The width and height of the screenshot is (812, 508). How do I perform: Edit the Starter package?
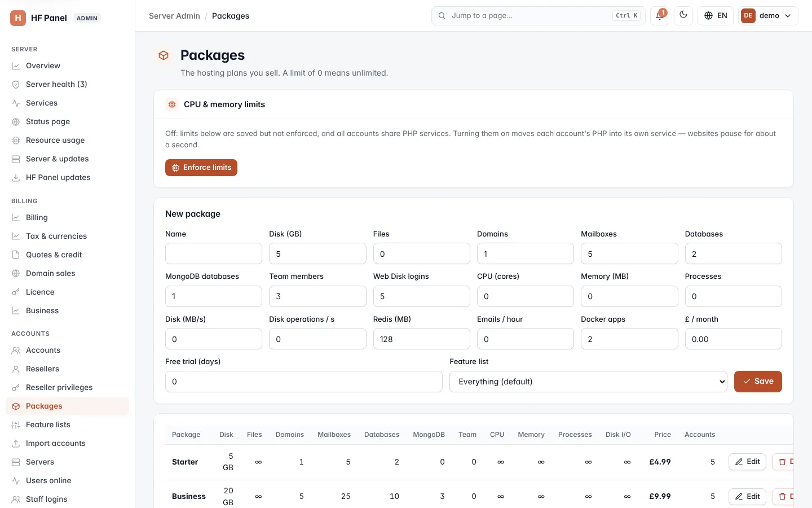pos(747,462)
